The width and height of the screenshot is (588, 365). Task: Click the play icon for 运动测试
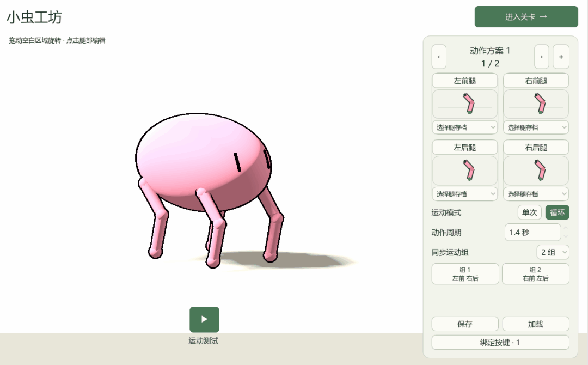[204, 319]
